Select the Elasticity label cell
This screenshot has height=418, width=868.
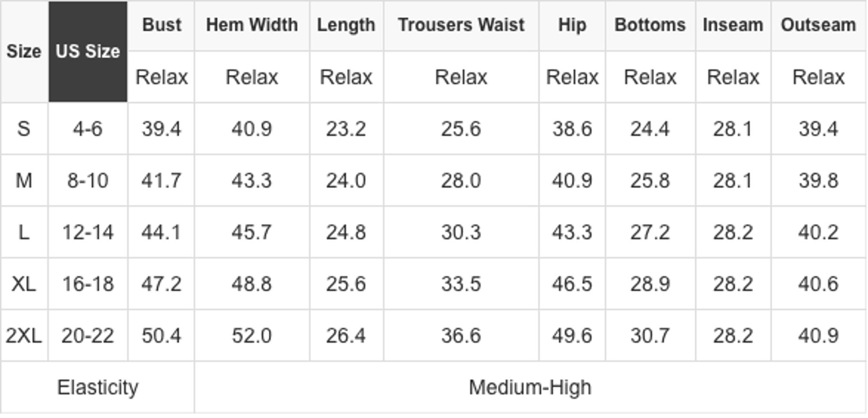click(x=98, y=387)
